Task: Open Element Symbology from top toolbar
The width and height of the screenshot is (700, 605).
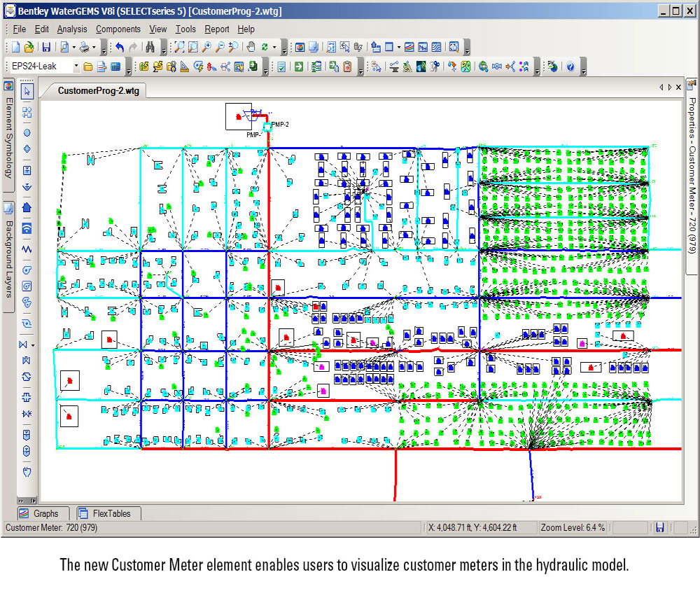Action: point(300,47)
